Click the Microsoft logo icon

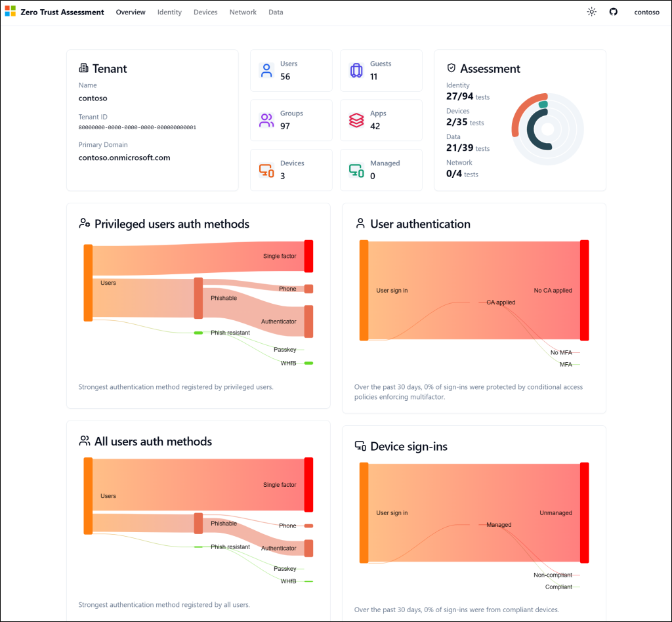tap(10, 12)
